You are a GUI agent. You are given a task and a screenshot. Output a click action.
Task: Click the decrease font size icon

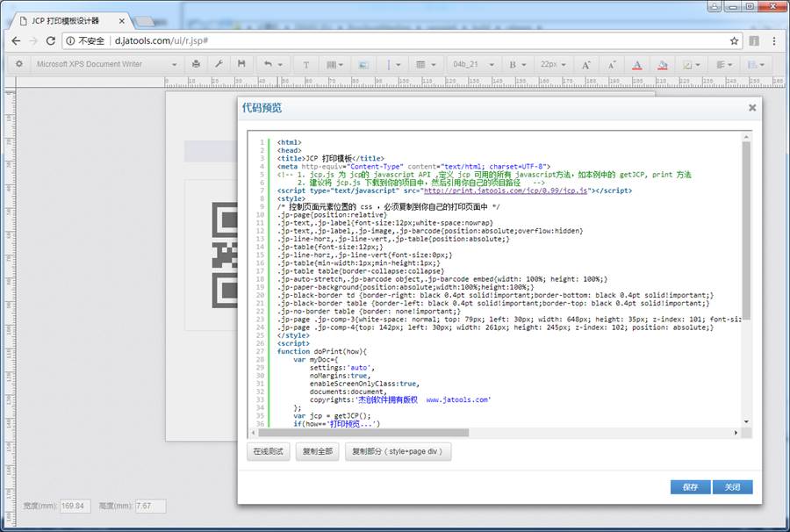click(612, 64)
